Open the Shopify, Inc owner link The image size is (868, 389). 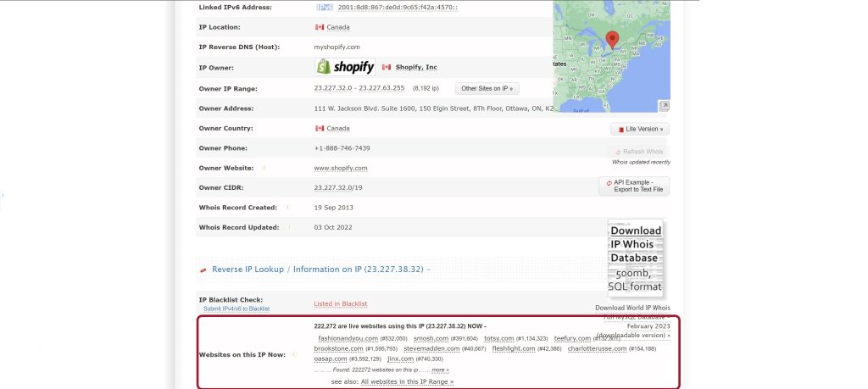coord(416,67)
